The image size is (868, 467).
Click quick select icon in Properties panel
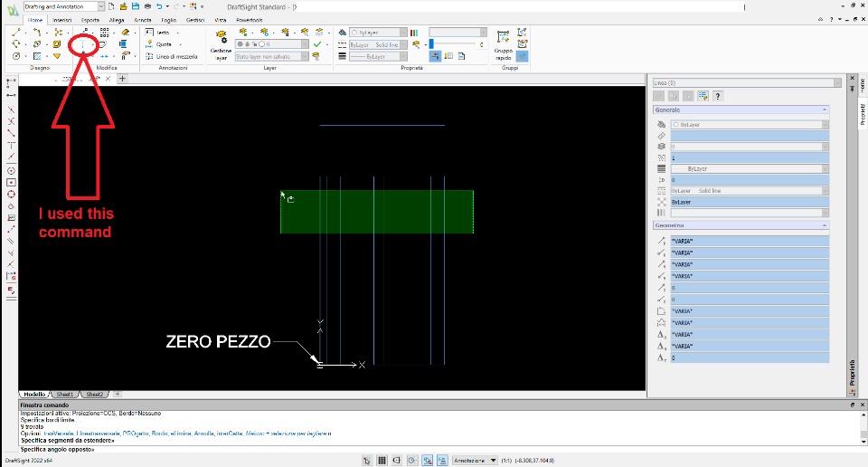[703, 96]
